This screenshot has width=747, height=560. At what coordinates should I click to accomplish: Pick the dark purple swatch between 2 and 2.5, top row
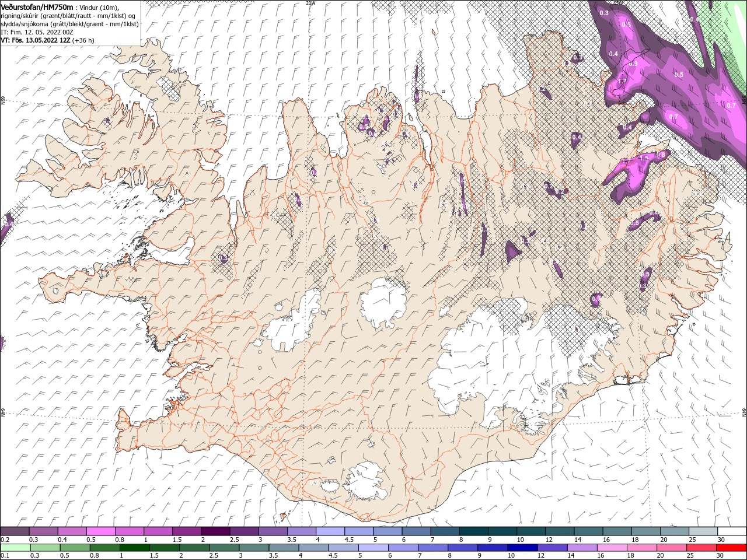[215, 531]
